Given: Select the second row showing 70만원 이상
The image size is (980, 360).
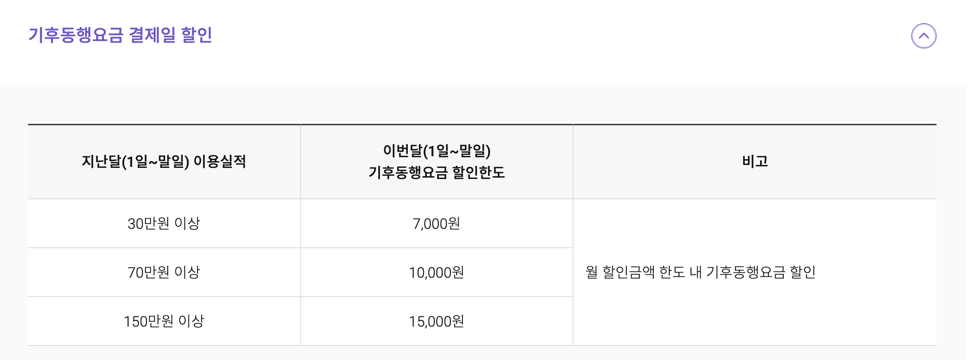Looking at the screenshot, I should [x=300, y=272].
